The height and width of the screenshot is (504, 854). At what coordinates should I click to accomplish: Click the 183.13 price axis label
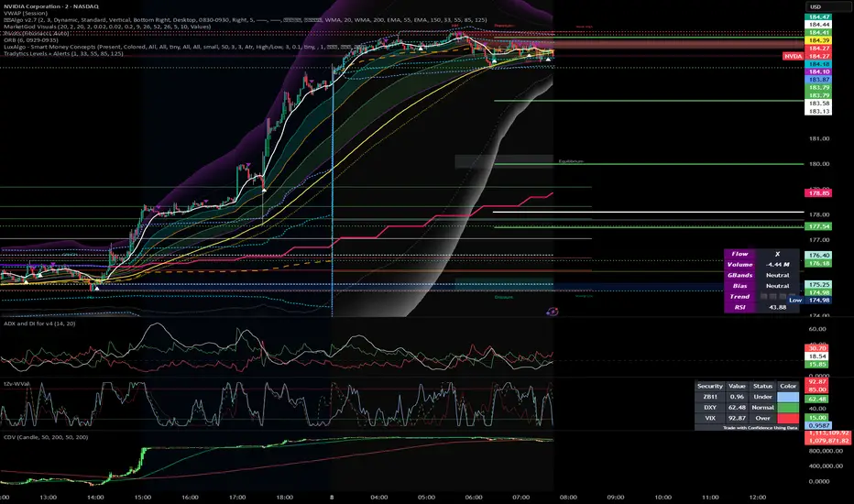(818, 111)
